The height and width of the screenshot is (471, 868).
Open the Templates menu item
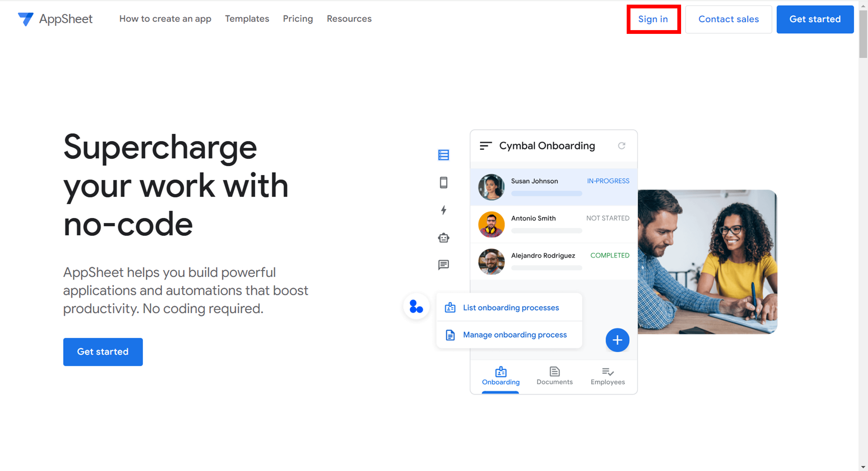tap(247, 19)
